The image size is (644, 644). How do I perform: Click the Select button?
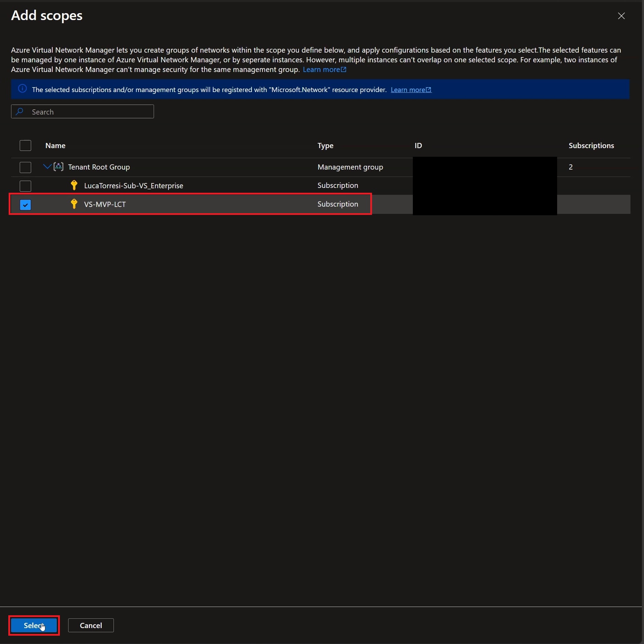34,625
